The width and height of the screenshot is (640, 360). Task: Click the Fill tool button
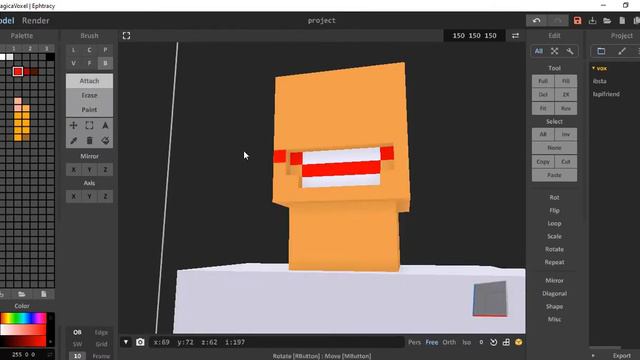pos(565,81)
